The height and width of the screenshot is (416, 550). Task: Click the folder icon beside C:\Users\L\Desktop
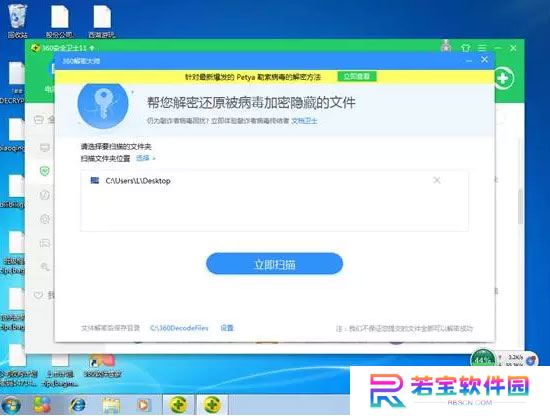coord(95,180)
